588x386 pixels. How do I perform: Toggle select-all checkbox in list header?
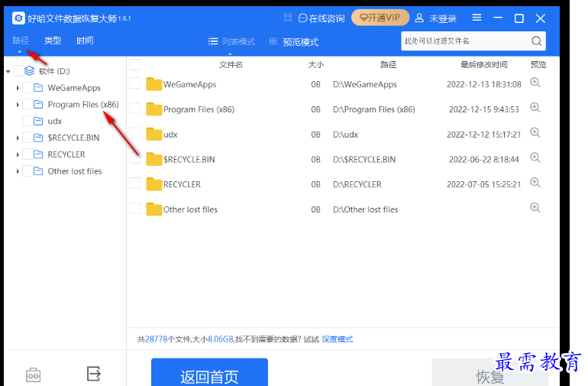coord(135,64)
